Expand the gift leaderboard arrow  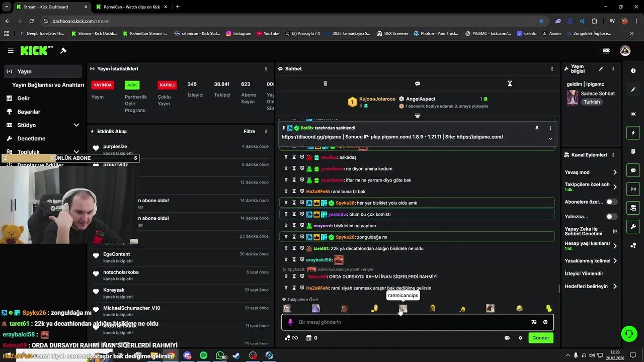(417, 116)
